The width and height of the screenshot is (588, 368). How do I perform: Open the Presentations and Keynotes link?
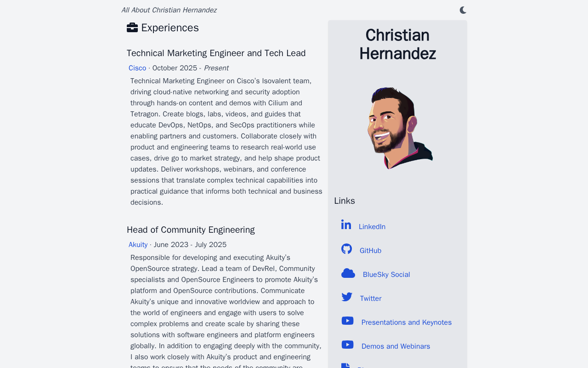tap(407, 322)
